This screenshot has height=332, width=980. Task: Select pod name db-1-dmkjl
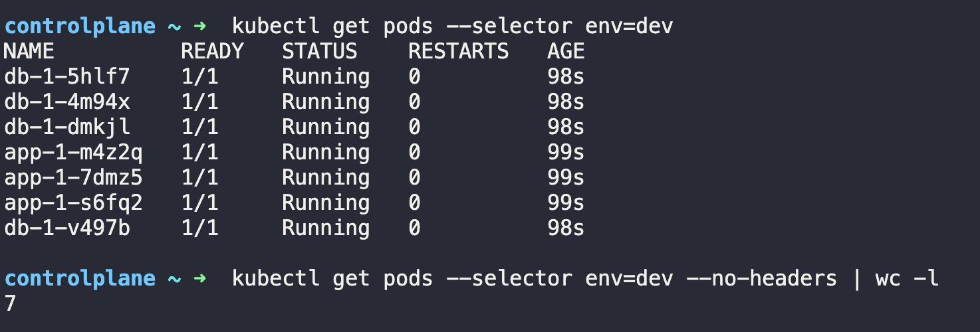click(67, 127)
